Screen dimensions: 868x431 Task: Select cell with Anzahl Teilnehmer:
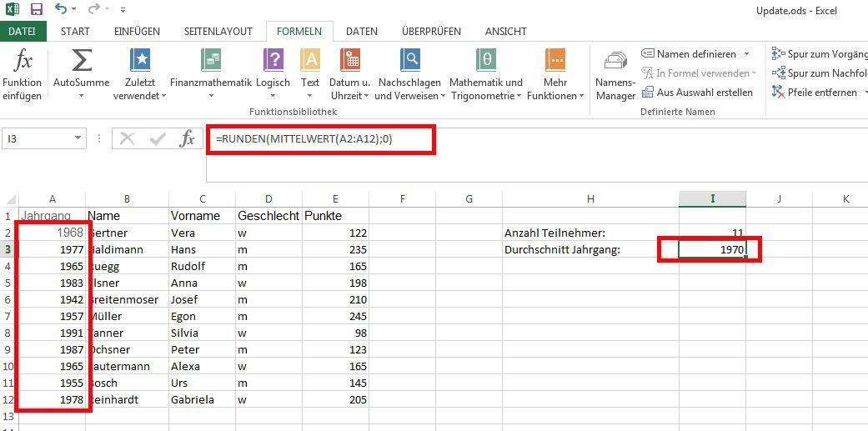click(590, 233)
